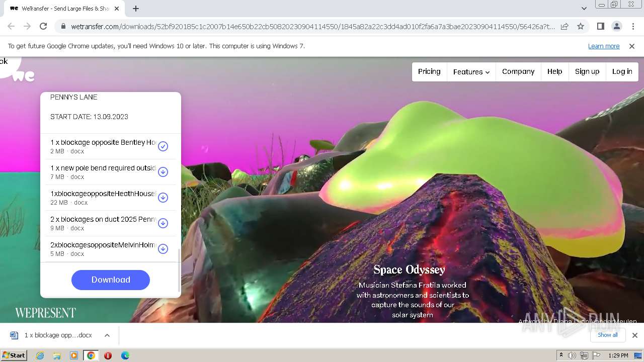Select the '2 x blockages on duct 2025' file name

coord(103,219)
